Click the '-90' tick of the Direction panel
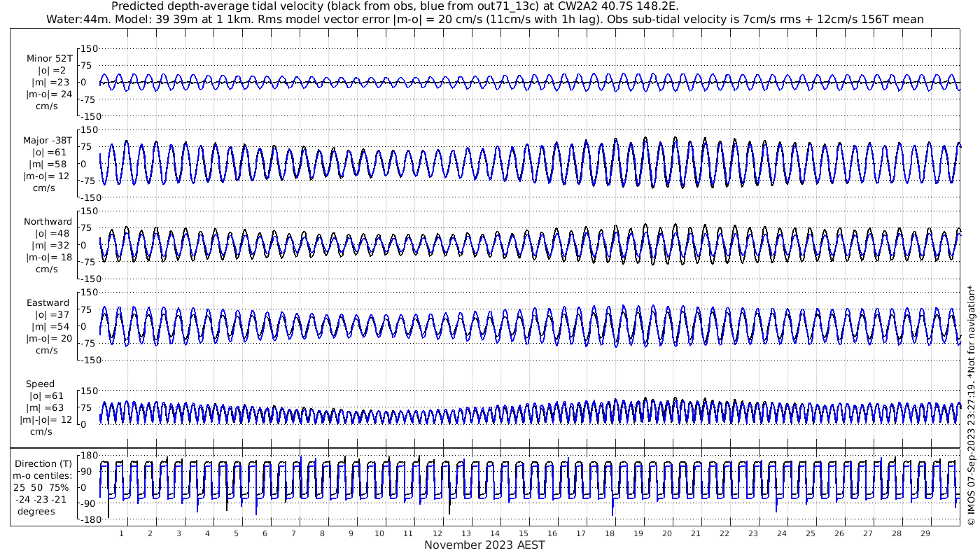980x560 pixels. coord(88,503)
